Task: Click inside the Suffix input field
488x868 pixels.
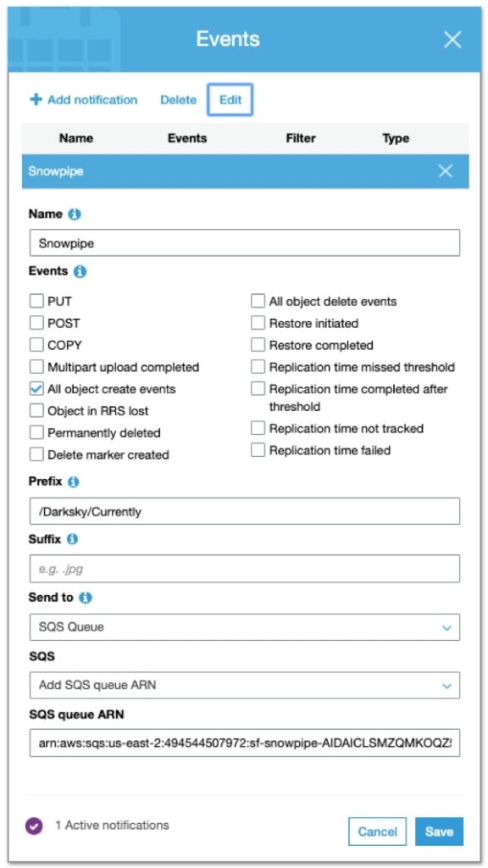Action: [x=244, y=568]
